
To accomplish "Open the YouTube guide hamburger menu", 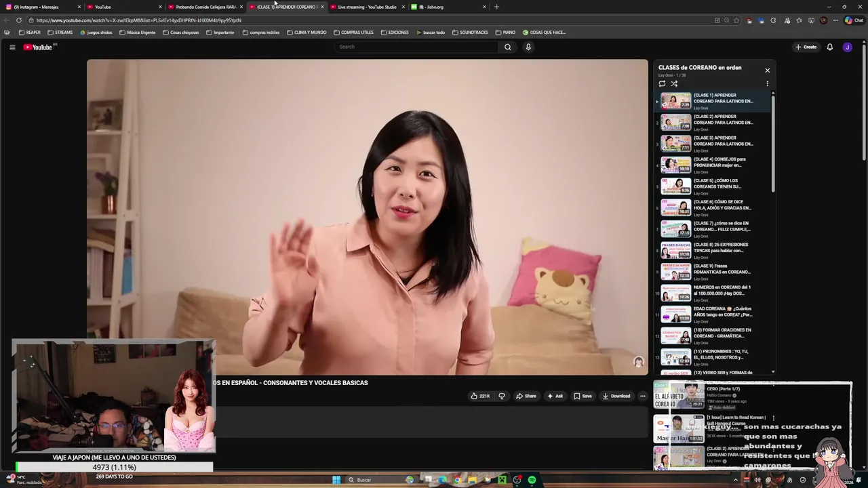I will point(12,47).
